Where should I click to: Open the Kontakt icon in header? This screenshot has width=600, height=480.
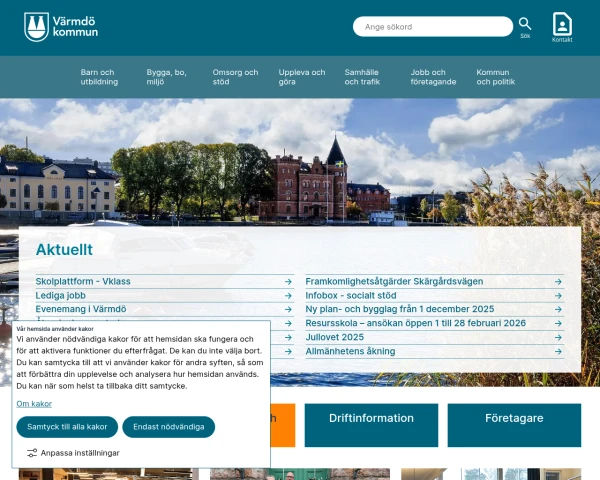coord(562,27)
